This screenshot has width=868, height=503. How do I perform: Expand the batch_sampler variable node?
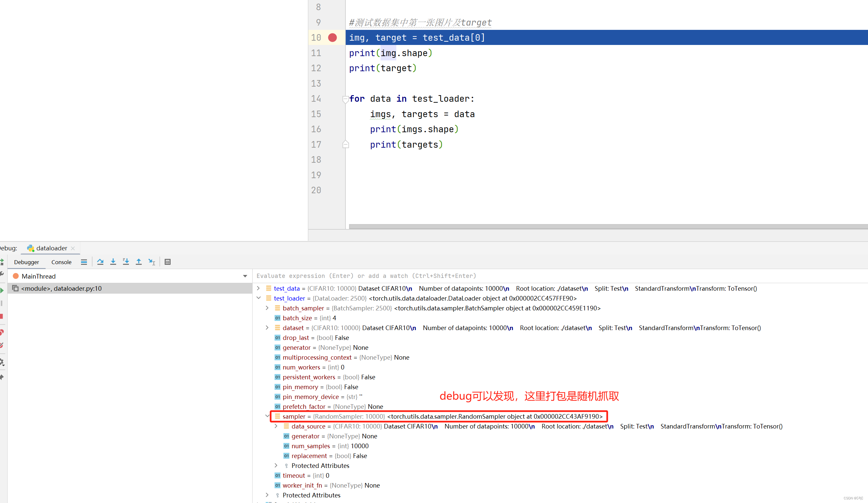point(267,308)
